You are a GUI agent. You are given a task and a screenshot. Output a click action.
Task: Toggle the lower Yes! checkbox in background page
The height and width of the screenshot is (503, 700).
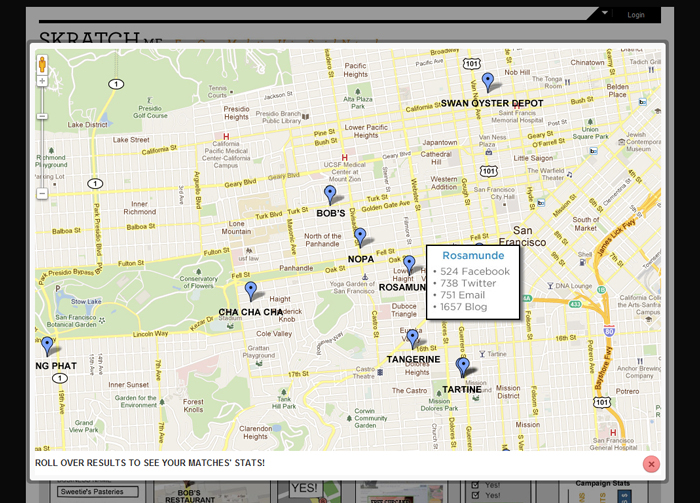(475, 495)
